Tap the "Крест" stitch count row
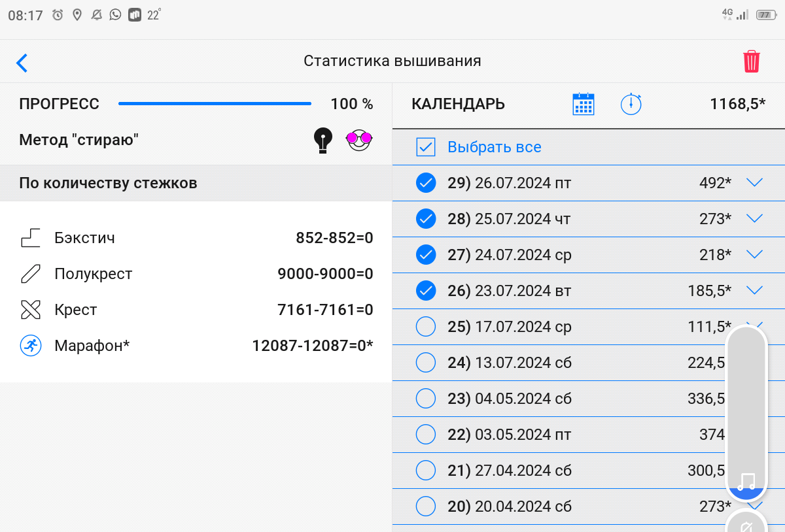 point(196,310)
